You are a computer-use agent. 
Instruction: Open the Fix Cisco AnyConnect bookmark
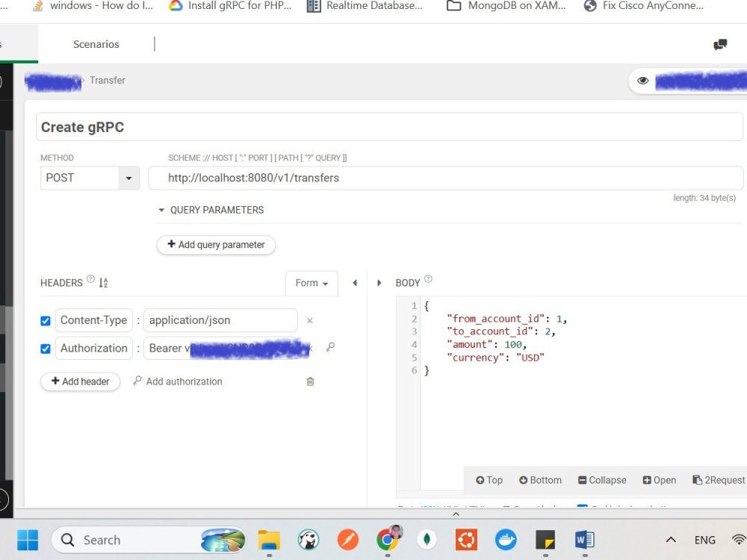click(644, 6)
